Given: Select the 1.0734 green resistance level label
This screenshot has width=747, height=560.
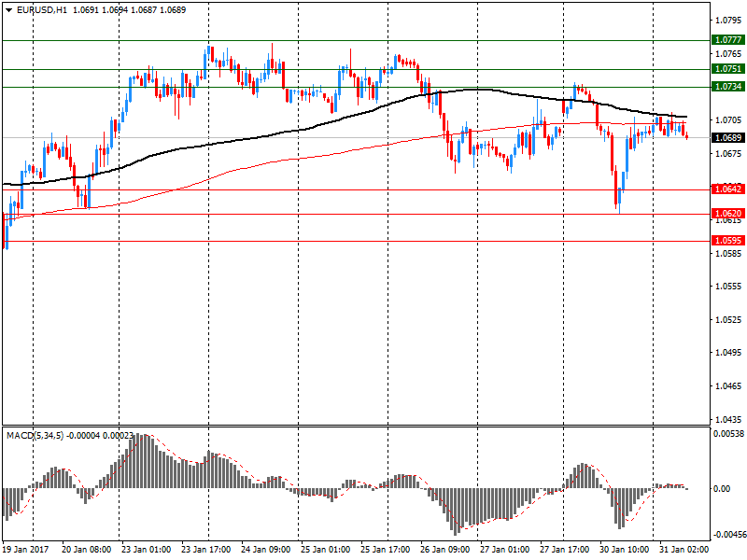Looking at the screenshot, I should pos(728,86).
